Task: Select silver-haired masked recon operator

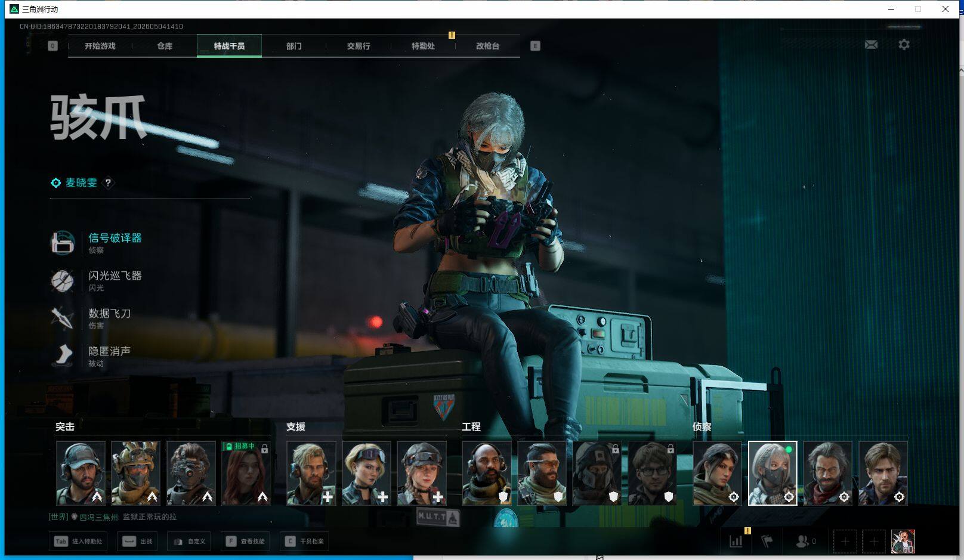Action: (x=773, y=473)
